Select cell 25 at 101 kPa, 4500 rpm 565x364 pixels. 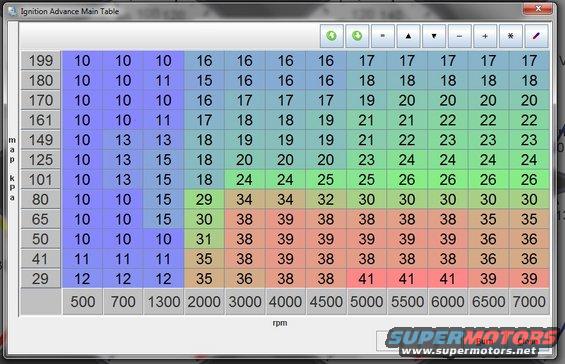point(326,179)
